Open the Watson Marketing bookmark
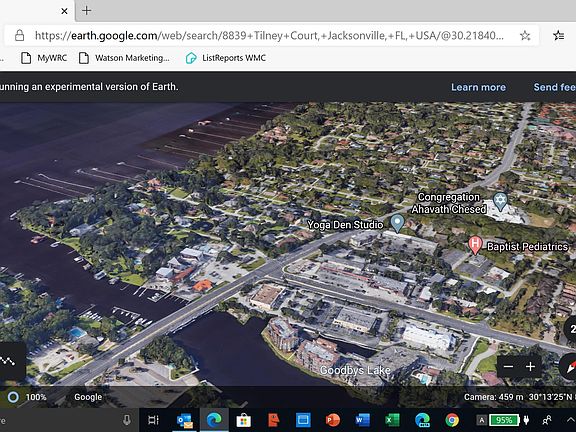576x432 pixels. click(124, 58)
